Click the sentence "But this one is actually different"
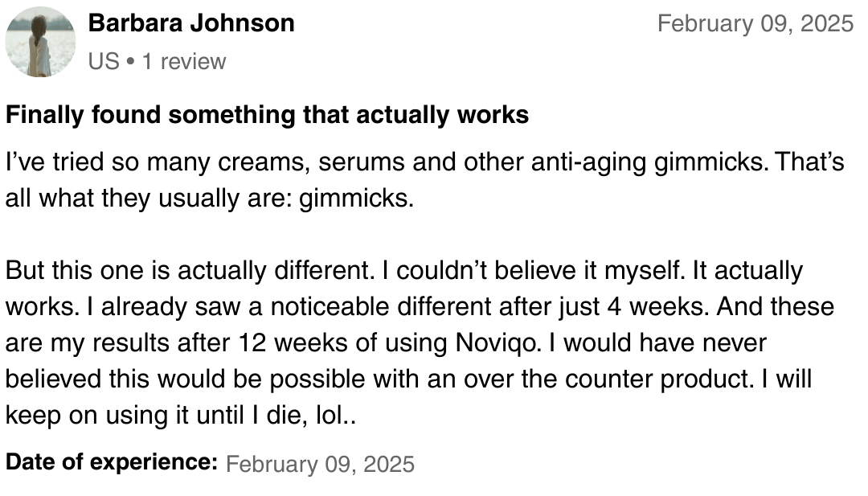Screen dimensions: 868x496 pos(187,271)
